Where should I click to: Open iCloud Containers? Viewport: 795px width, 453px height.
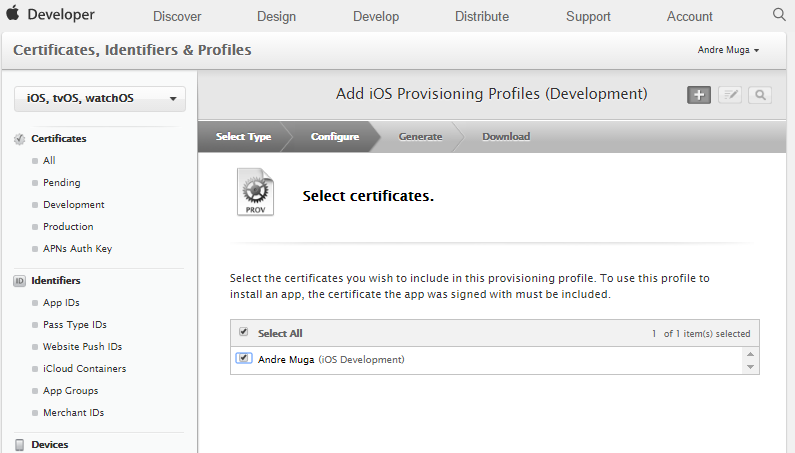(x=84, y=369)
